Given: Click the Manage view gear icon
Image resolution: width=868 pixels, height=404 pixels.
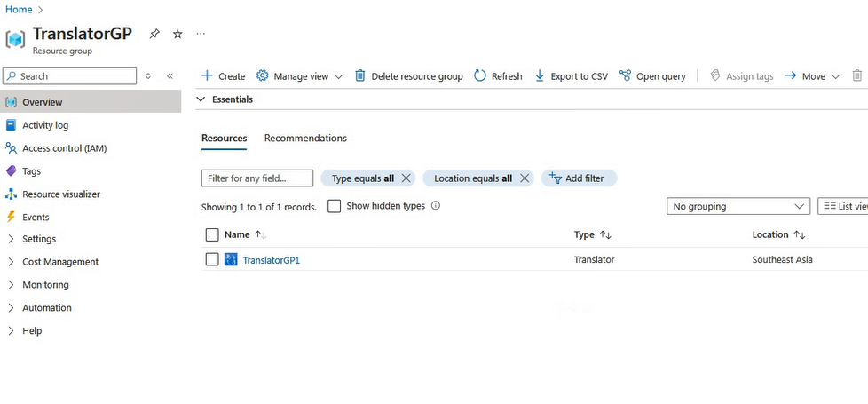Looking at the screenshot, I should pos(263,75).
